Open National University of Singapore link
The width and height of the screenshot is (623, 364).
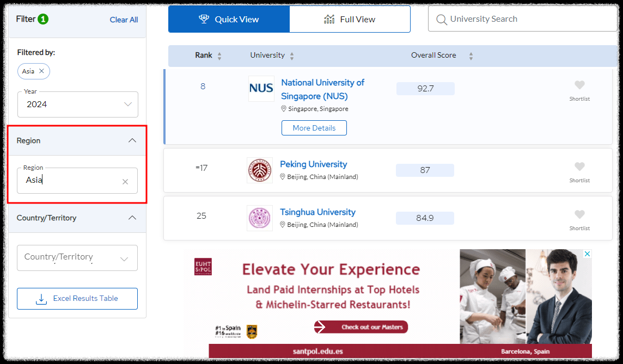[x=322, y=89]
